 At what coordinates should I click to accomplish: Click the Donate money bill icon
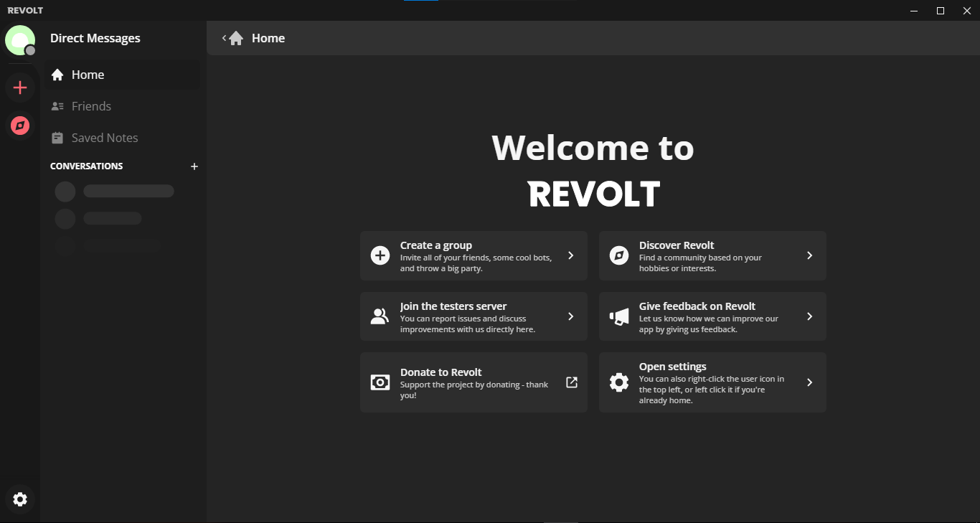380,382
